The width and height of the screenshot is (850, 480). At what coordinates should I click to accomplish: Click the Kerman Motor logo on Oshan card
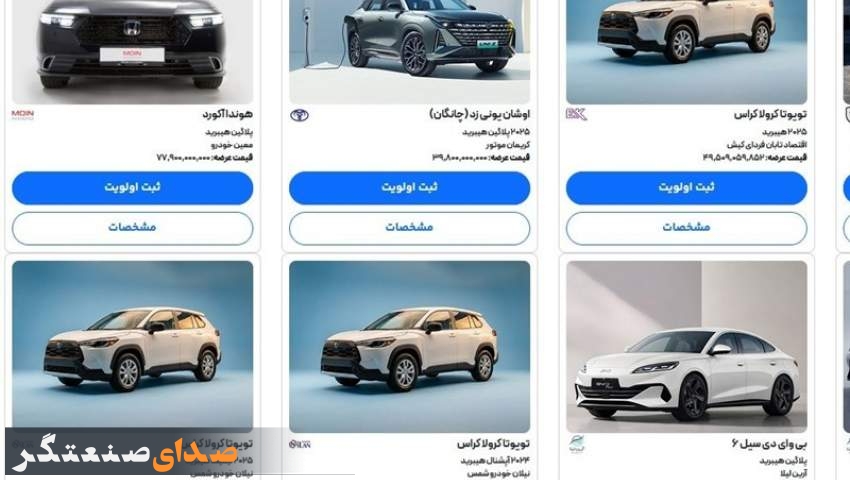299,115
